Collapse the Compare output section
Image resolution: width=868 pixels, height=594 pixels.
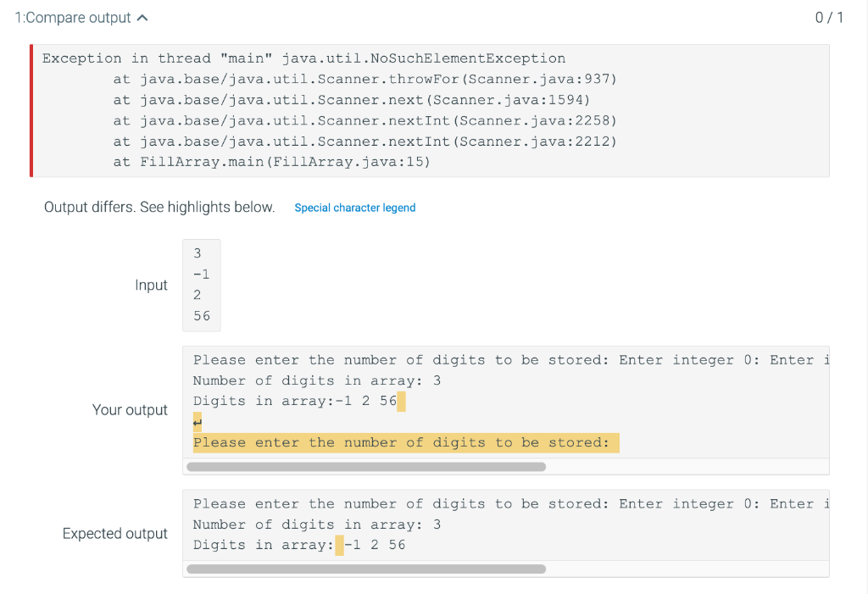(142, 16)
